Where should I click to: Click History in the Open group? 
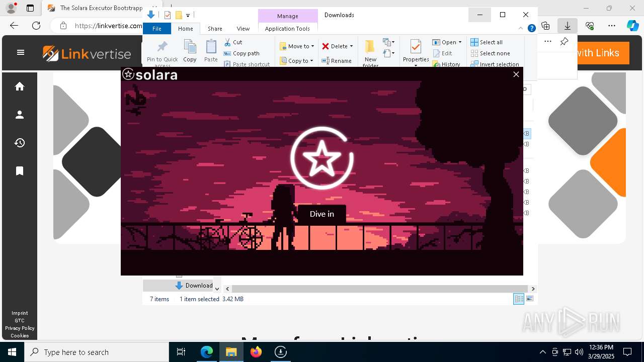(446, 64)
